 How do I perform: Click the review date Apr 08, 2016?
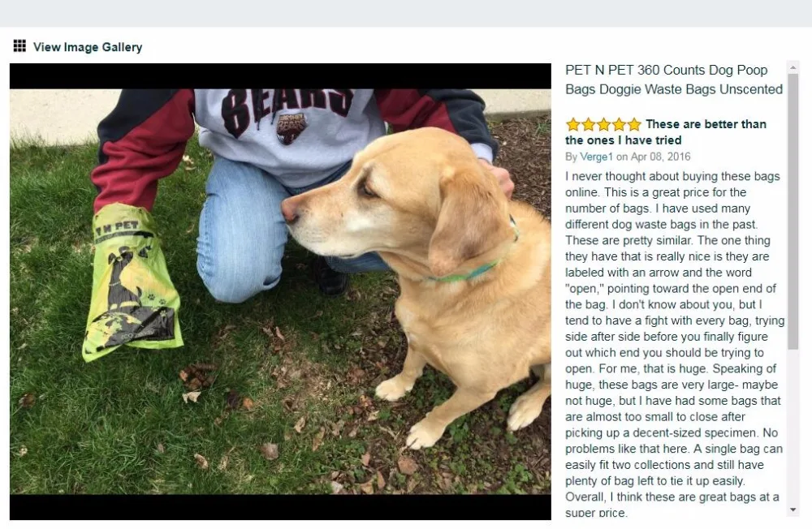[660, 157]
